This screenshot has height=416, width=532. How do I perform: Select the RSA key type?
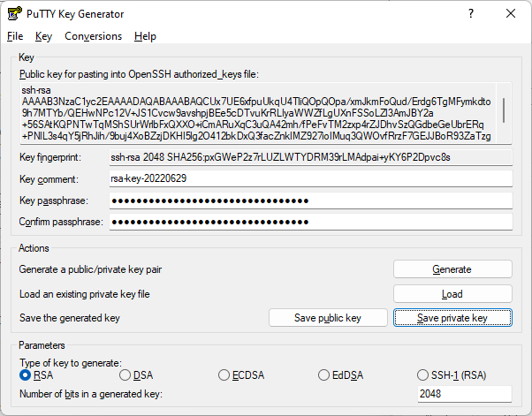pos(36,375)
